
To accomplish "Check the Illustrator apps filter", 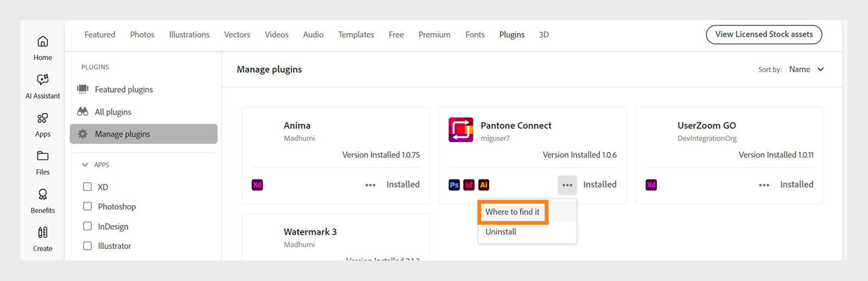I will click(x=87, y=246).
